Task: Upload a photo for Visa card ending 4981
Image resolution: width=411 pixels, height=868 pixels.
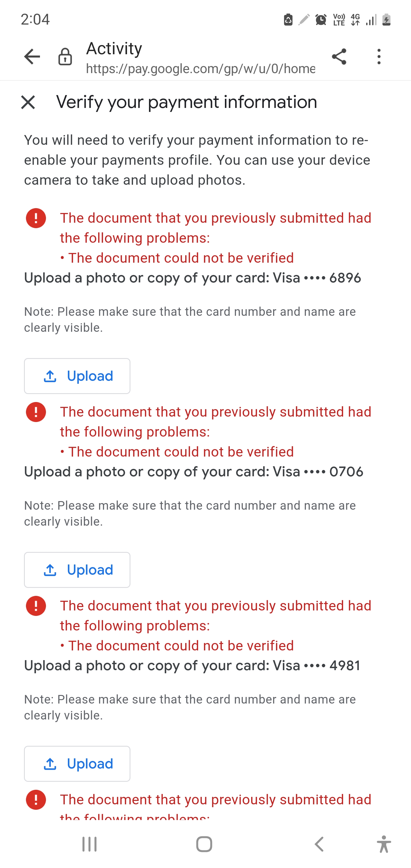Action: [77, 763]
